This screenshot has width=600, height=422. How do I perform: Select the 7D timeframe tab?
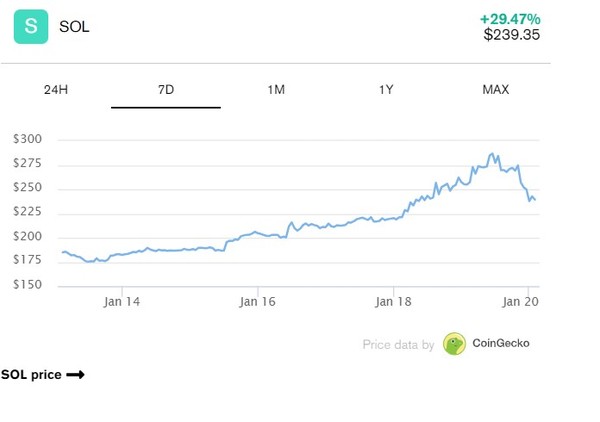click(166, 90)
